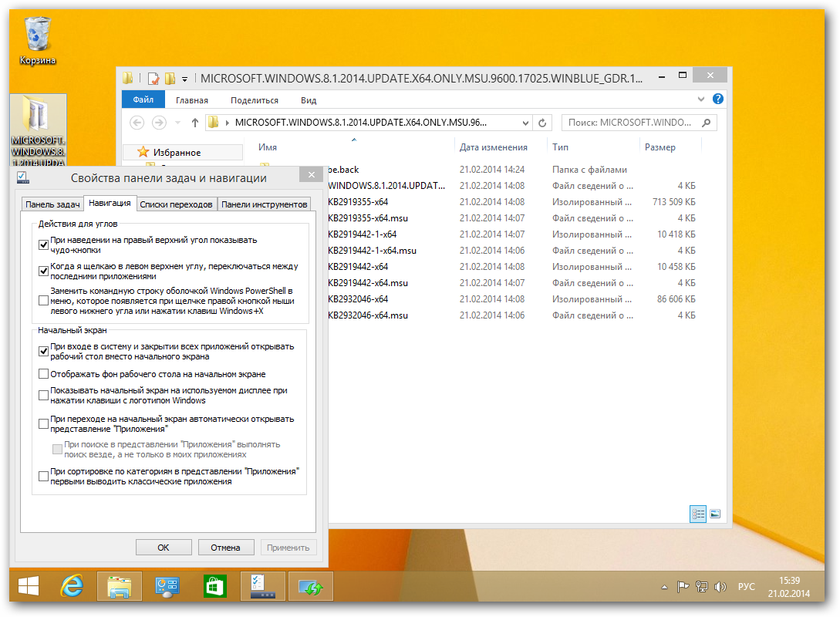Screen dimensions: 840x617
Task: Open the Поделиться ribbon tab
Action: point(255,100)
